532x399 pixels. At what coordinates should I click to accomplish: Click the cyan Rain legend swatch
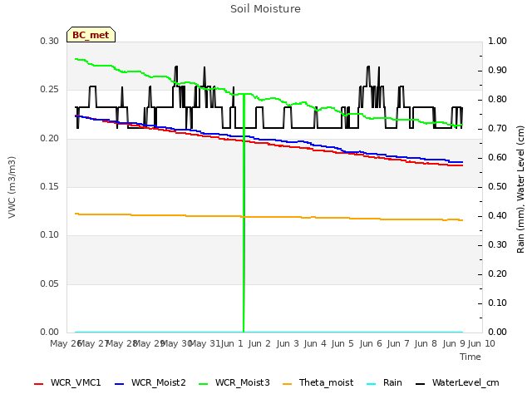(x=372, y=384)
